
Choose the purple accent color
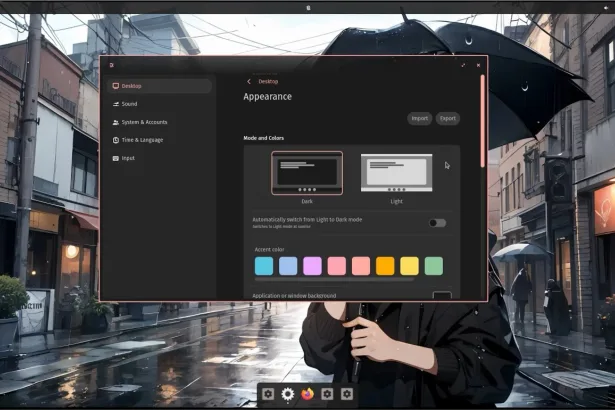(x=312, y=266)
